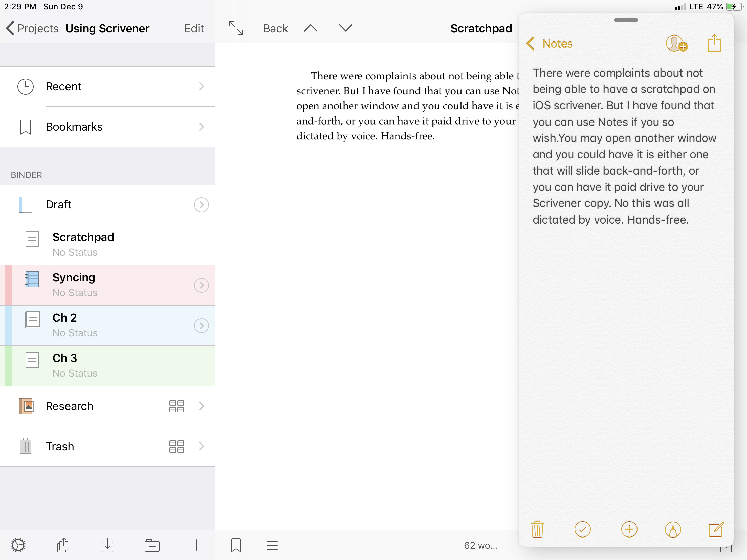Grab the Slide Over handle bar

[x=626, y=20]
